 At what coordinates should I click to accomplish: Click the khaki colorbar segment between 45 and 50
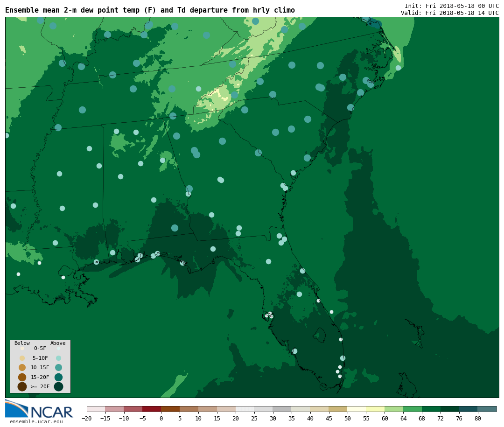coord(338,409)
